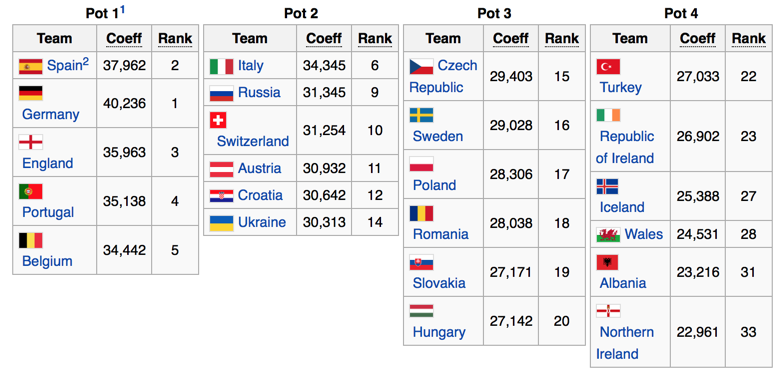
Task: Click footnote 2 beside Spain
Action: pyautogui.click(x=85, y=61)
